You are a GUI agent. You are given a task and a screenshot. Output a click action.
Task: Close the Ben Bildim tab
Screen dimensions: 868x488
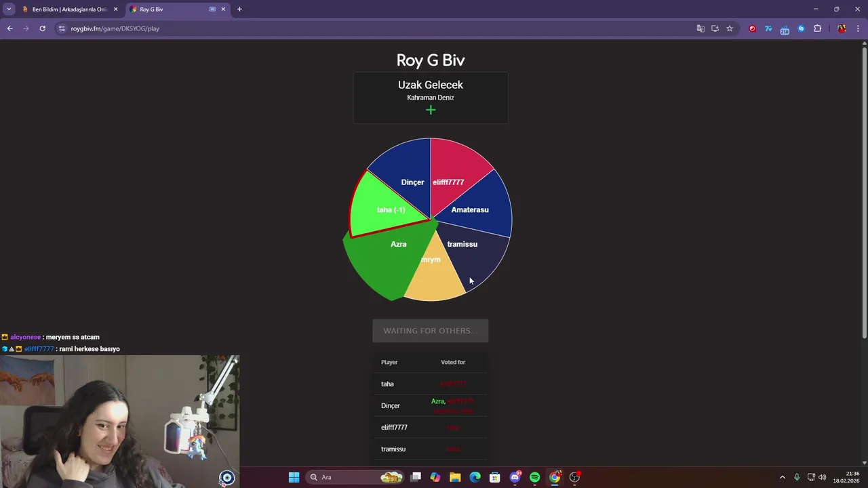115,9
